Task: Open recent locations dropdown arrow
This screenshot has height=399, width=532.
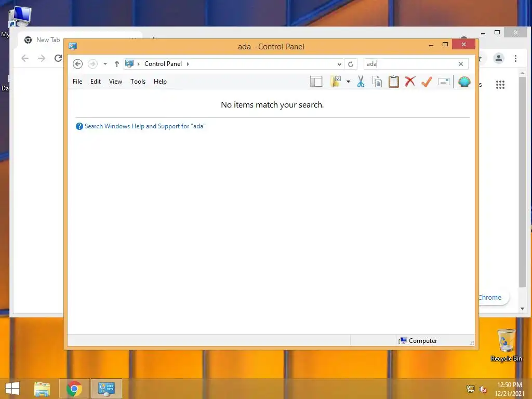Action: [x=105, y=64]
